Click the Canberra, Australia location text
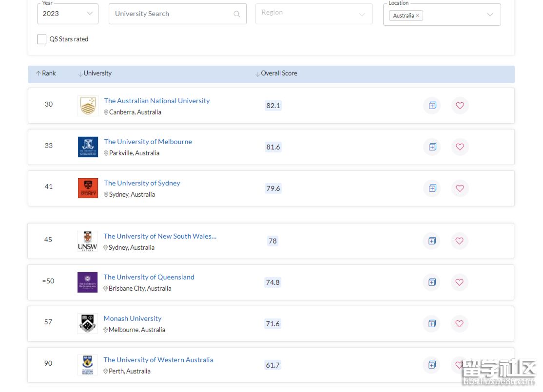The image size is (543, 392). point(135,112)
